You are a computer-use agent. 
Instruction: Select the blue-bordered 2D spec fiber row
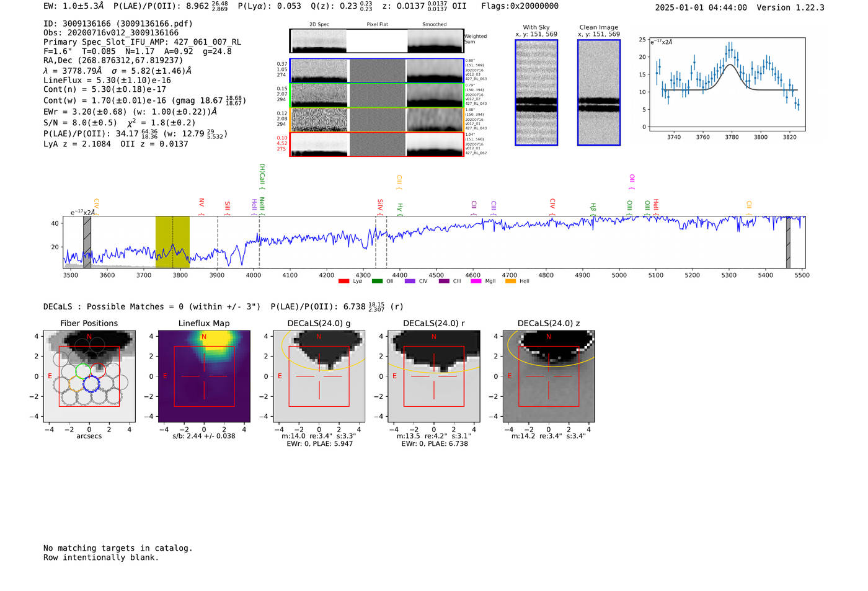point(376,71)
